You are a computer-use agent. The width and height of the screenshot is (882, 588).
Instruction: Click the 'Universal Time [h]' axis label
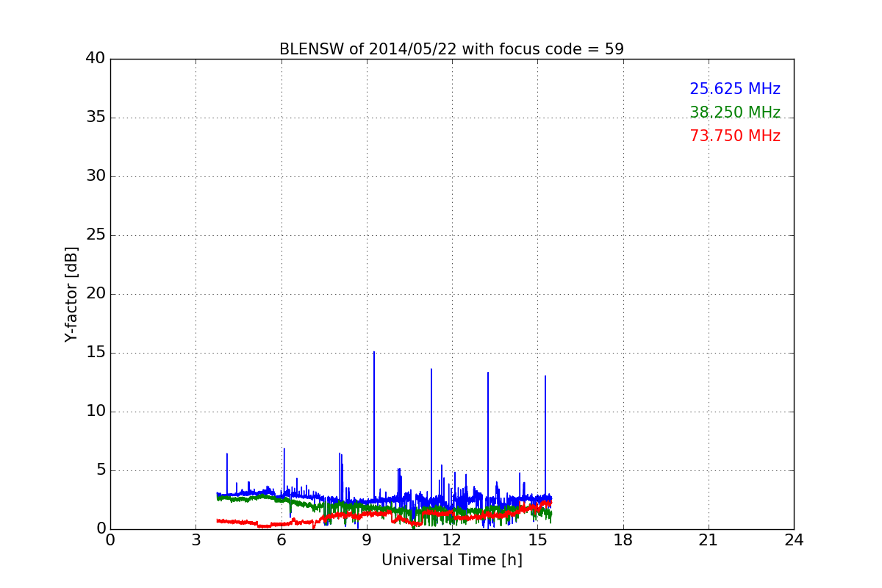[x=452, y=560]
